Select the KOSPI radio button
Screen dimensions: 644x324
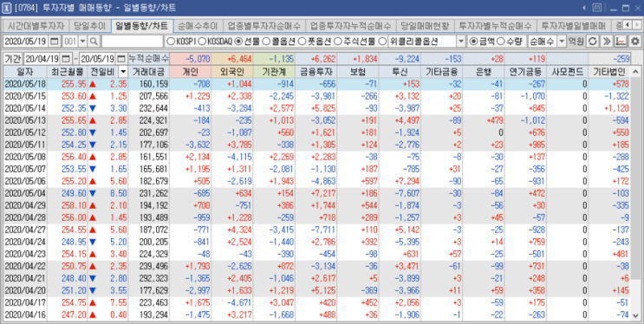pyautogui.click(x=171, y=41)
